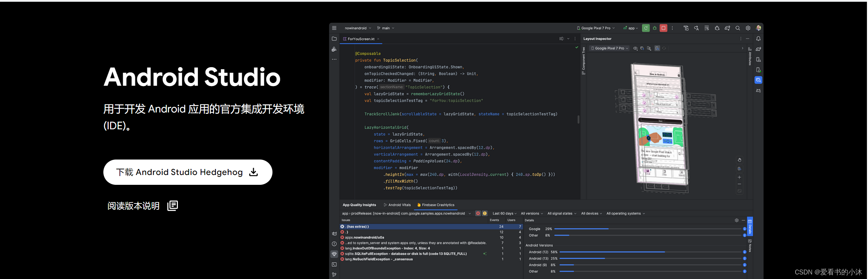Click the Debug app bug icon
The height and width of the screenshot is (279, 868).
[655, 28]
